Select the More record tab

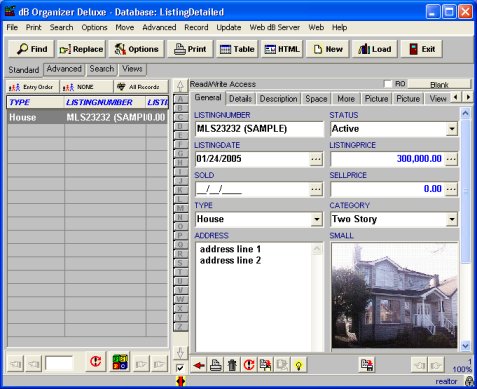[x=346, y=99]
